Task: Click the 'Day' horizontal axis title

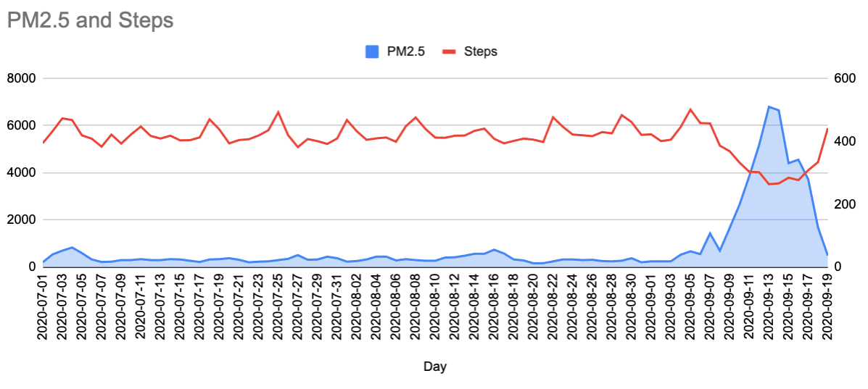Action: (435, 367)
